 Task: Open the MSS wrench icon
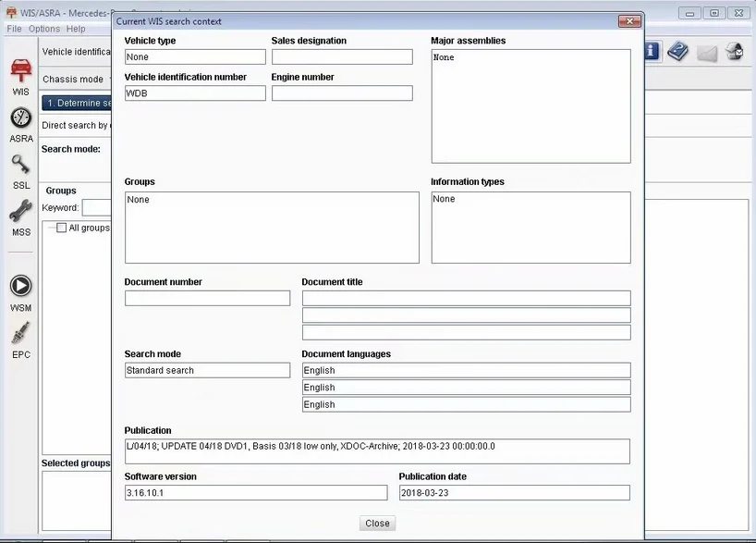(20, 212)
